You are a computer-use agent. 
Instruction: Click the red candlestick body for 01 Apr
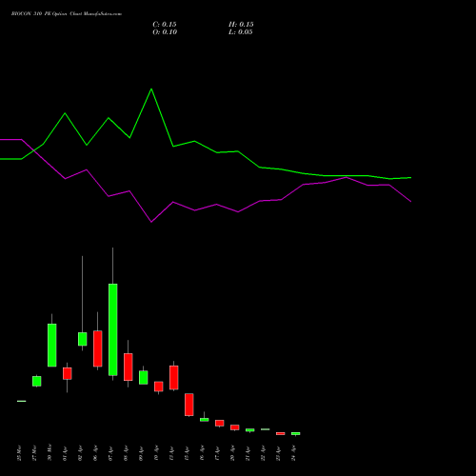[x=68, y=373]
